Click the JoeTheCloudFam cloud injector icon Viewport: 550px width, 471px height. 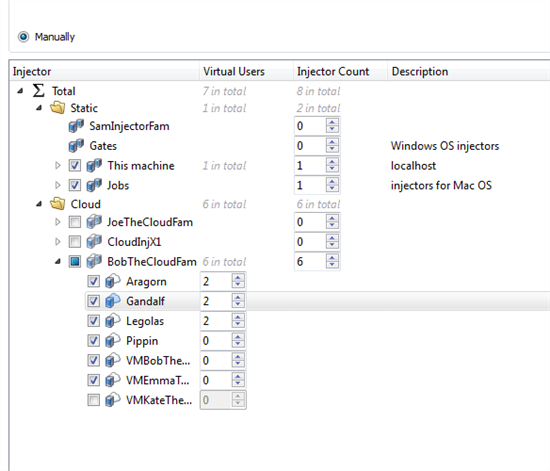tap(94, 222)
